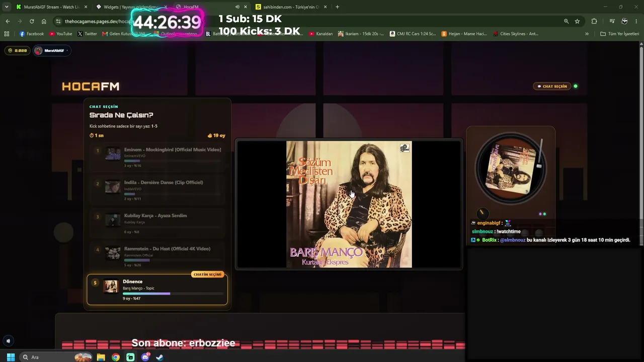Open the Gelen Kutusu Gmail bookmark
644x362 pixels.
pyautogui.click(x=123, y=34)
